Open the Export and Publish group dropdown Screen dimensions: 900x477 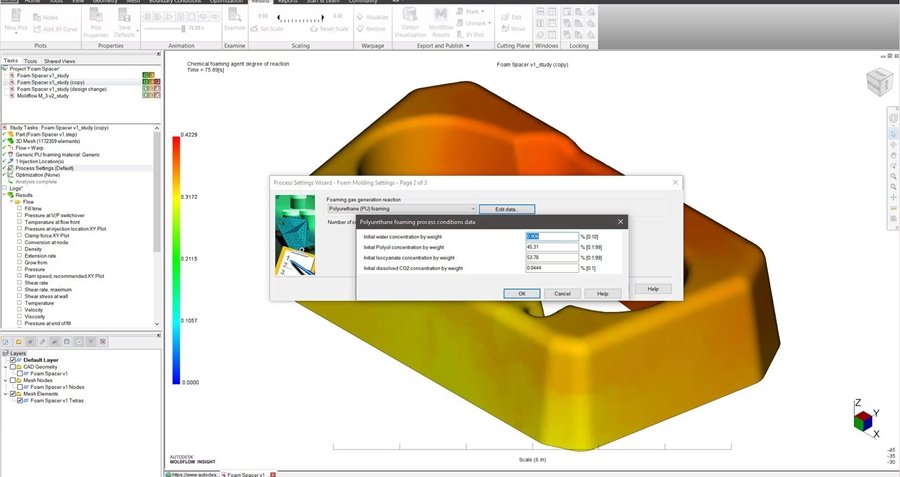[443, 45]
